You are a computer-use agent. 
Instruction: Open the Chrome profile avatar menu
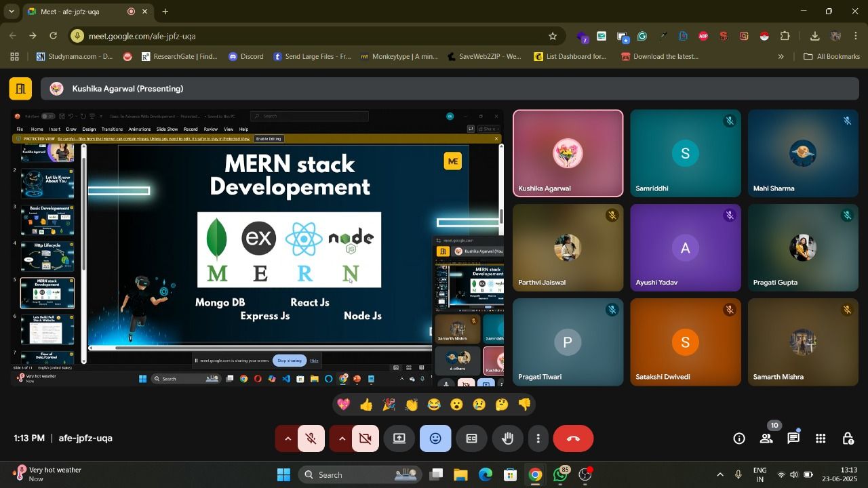click(x=836, y=36)
